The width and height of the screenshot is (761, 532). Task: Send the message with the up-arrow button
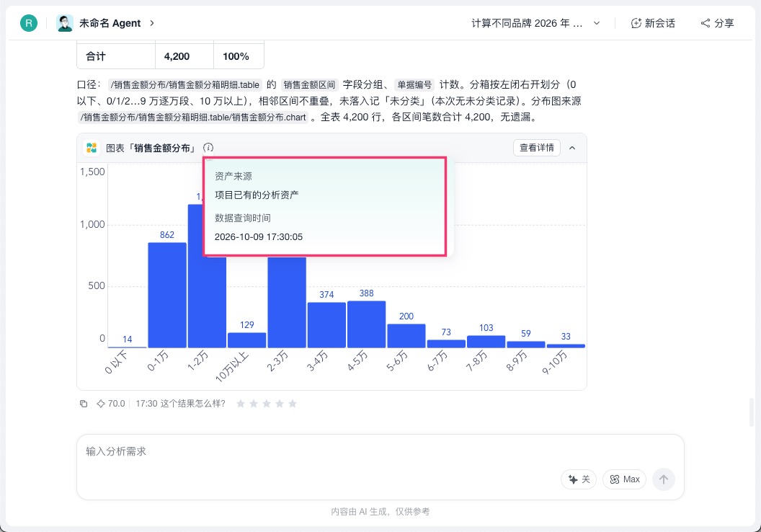pos(664,479)
